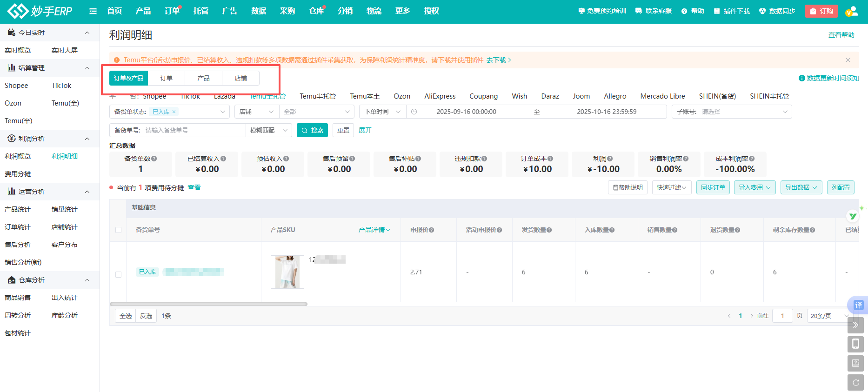
Task: Click the question document floating icon
Action: coord(855,363)
